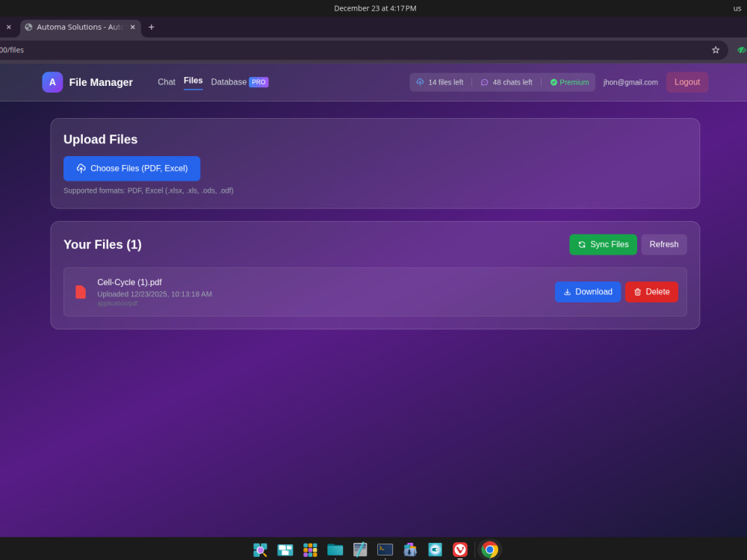
Task: Sync files with the green Sync Files button
Action: (603, 244)
